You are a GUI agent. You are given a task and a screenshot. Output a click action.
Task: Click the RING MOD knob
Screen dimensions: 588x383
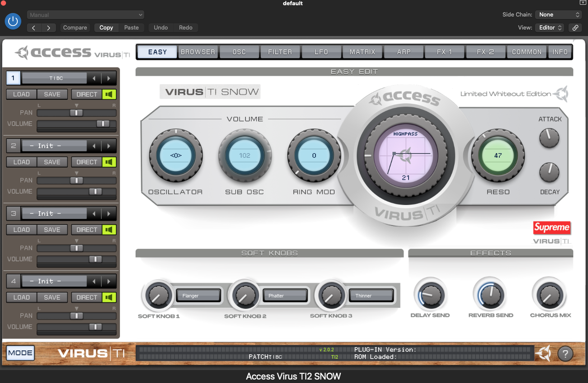[314, 155]
